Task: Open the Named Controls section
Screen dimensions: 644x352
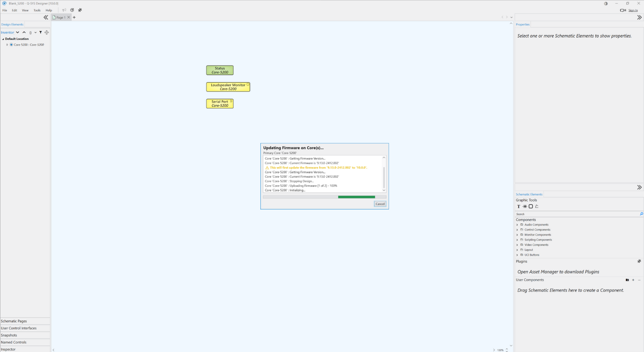Action: [25, 343]
